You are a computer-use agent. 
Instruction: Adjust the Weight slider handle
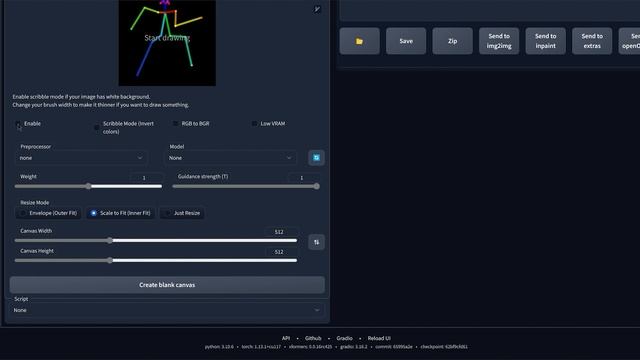pos(89,186)
